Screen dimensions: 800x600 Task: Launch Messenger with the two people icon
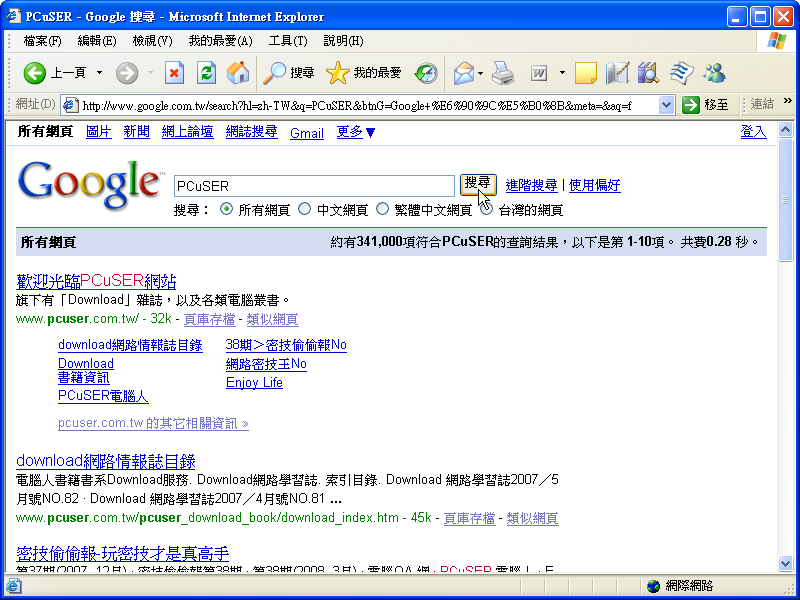tap(714, 73)
